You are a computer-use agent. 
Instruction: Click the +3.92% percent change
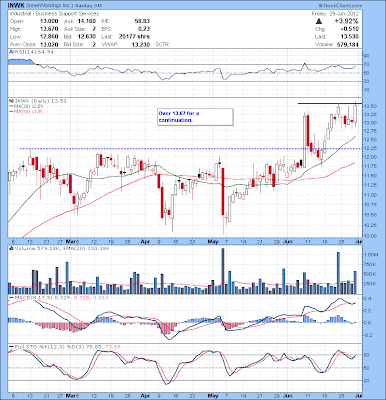pos(348,21)
